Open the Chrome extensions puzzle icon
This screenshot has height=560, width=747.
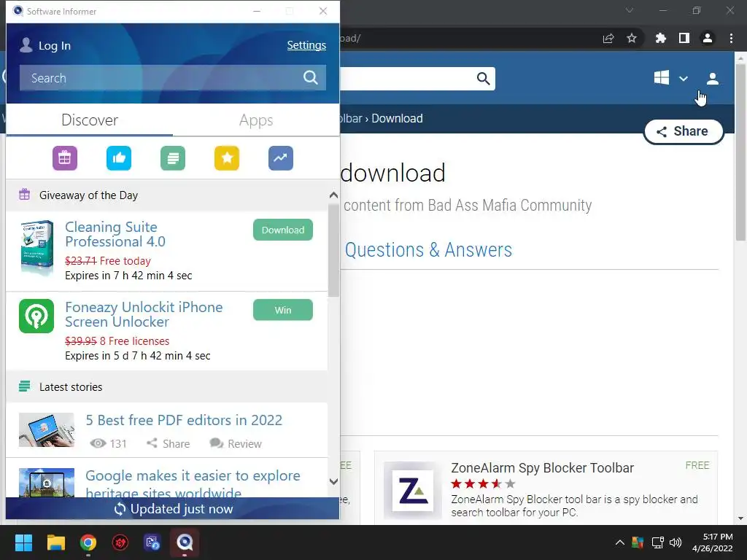[x=660, y=38]
